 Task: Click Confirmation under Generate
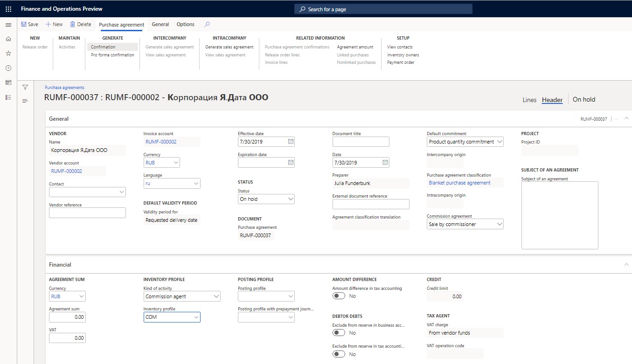112,47
